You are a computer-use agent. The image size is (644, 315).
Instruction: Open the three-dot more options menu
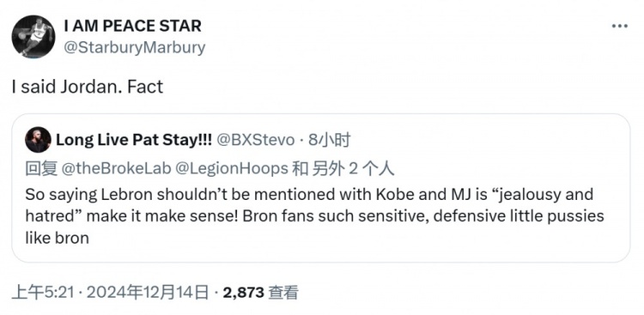pos(619,27)
